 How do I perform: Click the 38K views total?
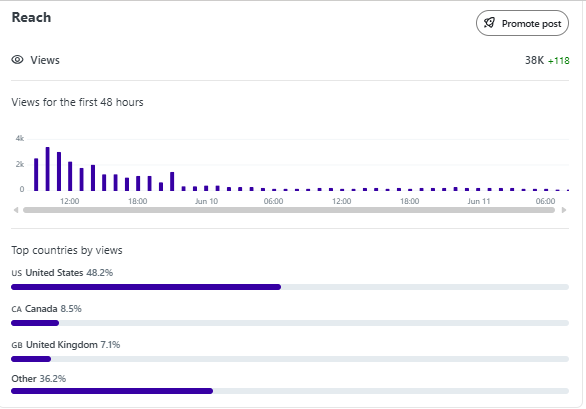tap(534, 60)
